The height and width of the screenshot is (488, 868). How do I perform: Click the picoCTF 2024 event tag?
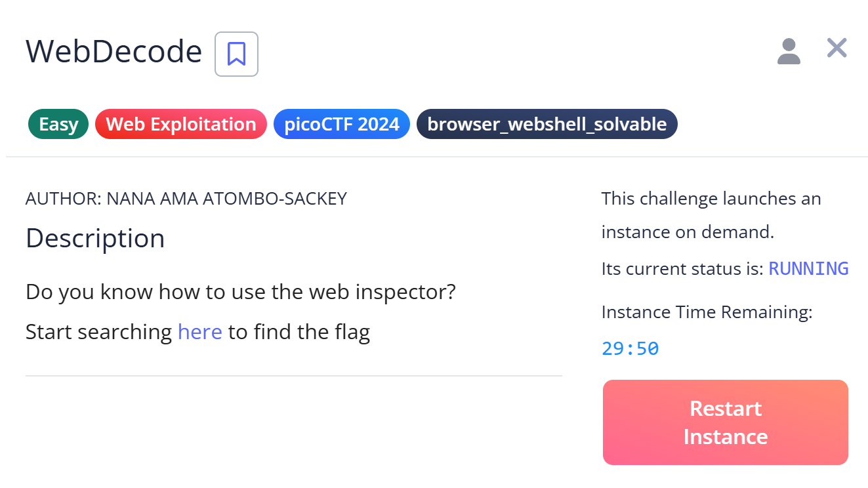(x=341, y=124)
